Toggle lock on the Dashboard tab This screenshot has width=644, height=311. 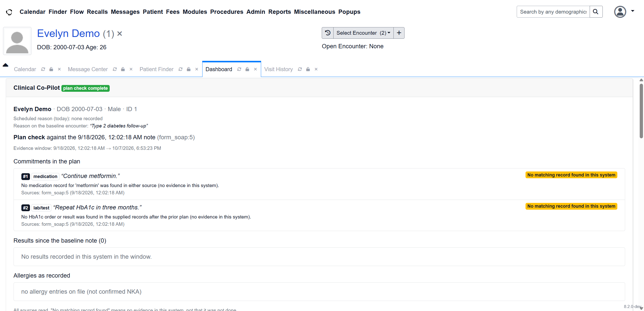tap(247, 69)
